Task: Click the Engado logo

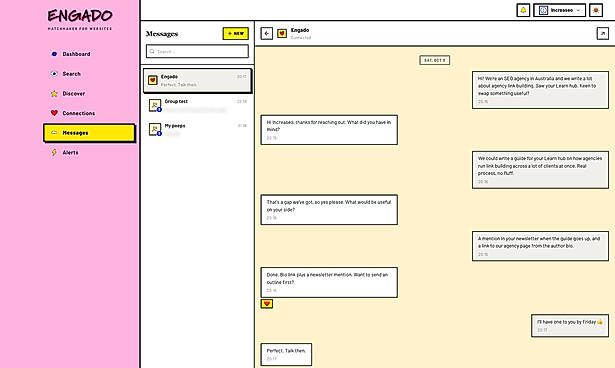Action: tap(80, 19)
